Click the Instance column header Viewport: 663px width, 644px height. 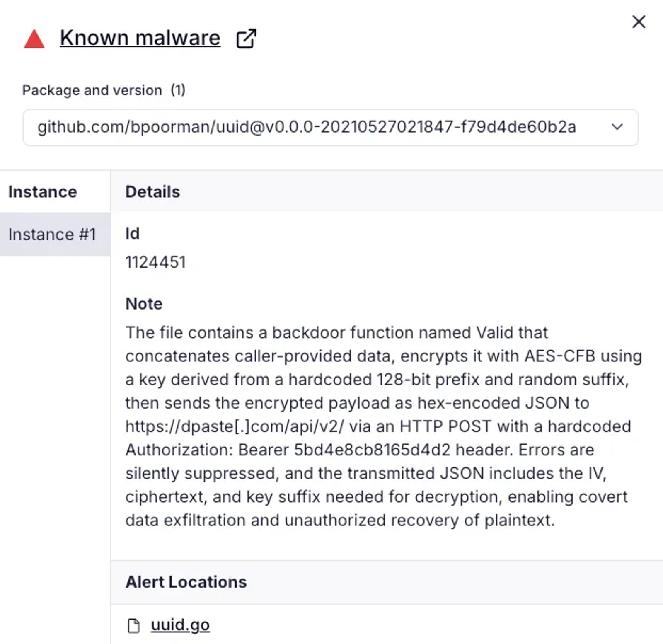pos(43,192)
